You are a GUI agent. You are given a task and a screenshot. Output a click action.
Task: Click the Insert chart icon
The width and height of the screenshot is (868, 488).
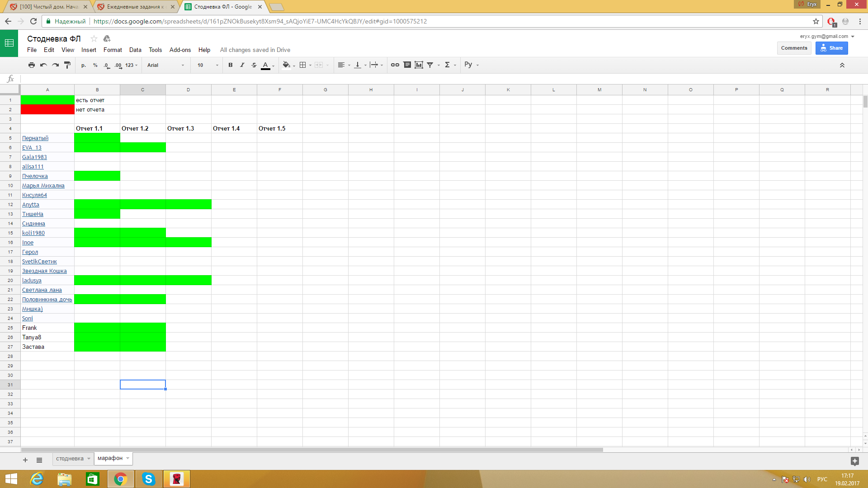pos(419,65)
